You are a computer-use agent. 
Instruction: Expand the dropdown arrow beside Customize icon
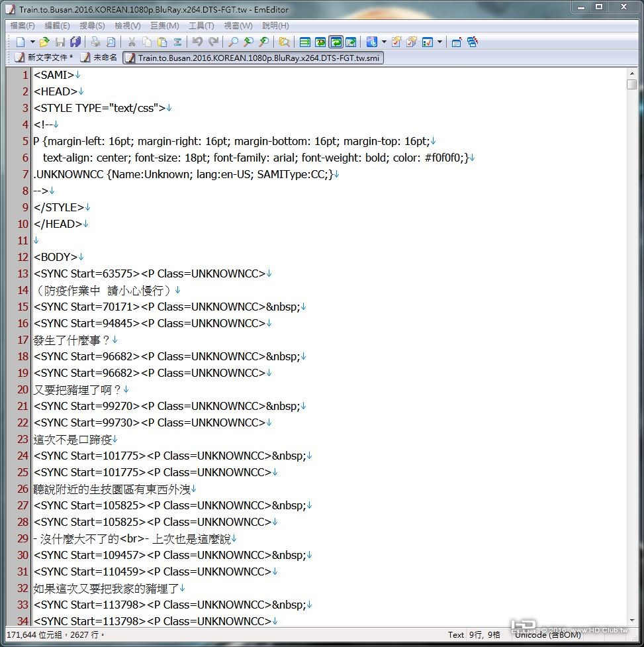tap(439, 42)
